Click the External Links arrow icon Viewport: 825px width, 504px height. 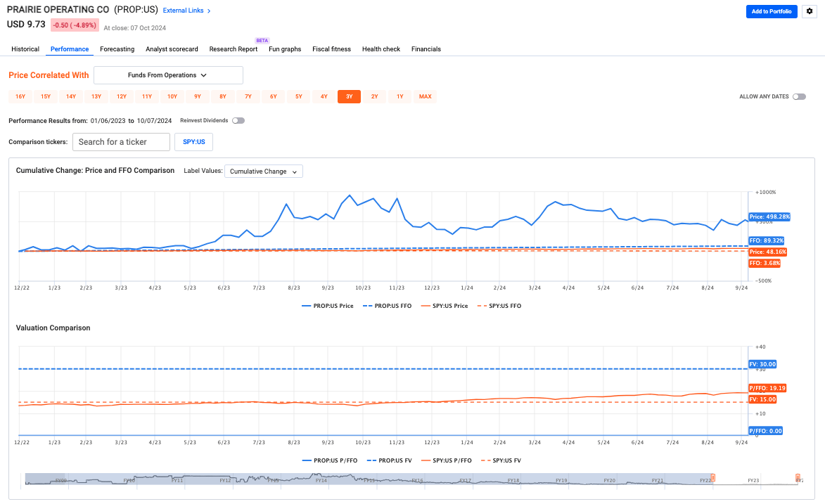click(209, 11)
